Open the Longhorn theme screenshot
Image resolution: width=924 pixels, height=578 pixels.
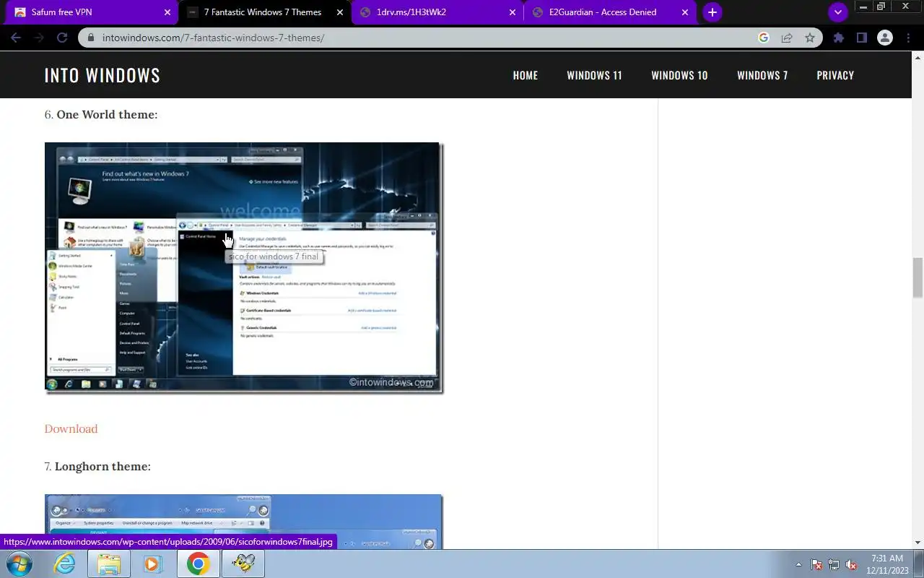point(243,522)
